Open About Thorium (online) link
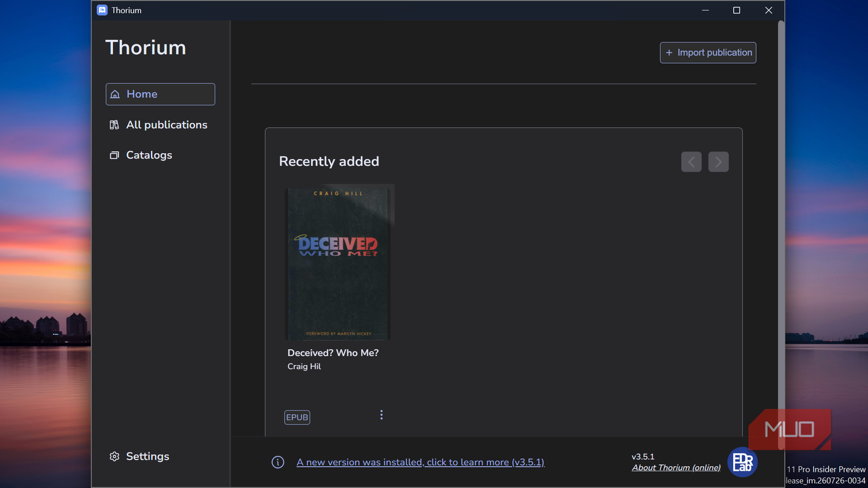868x488 pixels. [x=676, y=468]
